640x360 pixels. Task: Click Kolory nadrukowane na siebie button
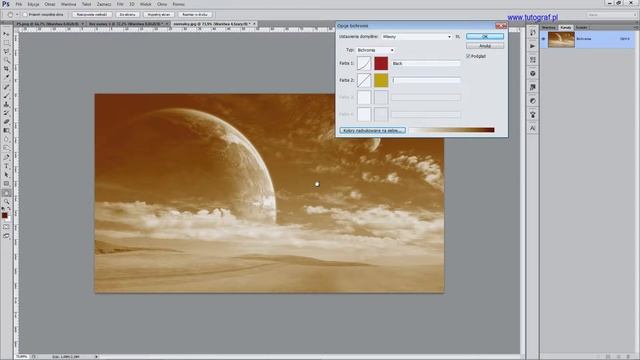(x=373, y=131)
